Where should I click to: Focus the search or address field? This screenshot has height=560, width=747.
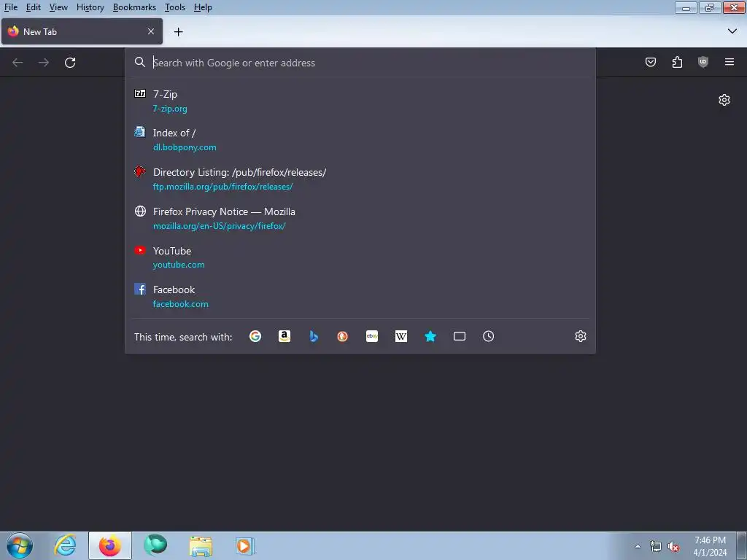[x=360, y=63]
